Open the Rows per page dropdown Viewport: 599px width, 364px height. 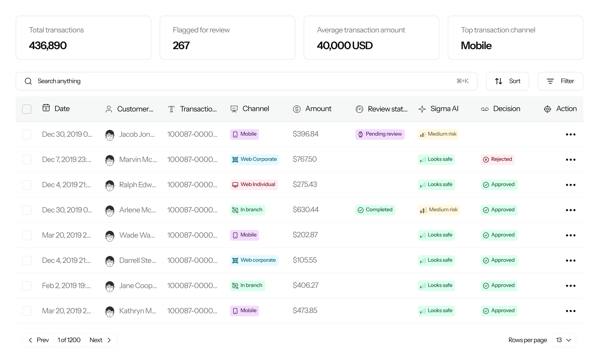point(564,340)
